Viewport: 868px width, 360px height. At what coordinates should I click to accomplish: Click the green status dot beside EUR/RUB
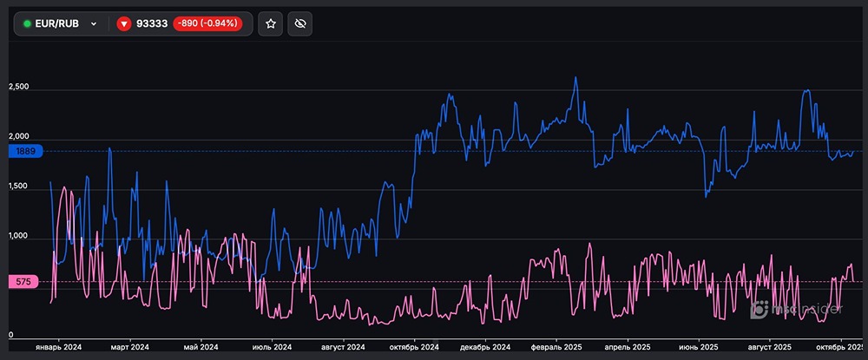tap(27, 23)
